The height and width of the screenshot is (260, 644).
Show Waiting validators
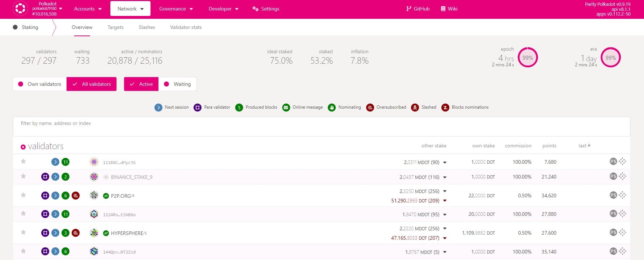click(x=177, y=84)
